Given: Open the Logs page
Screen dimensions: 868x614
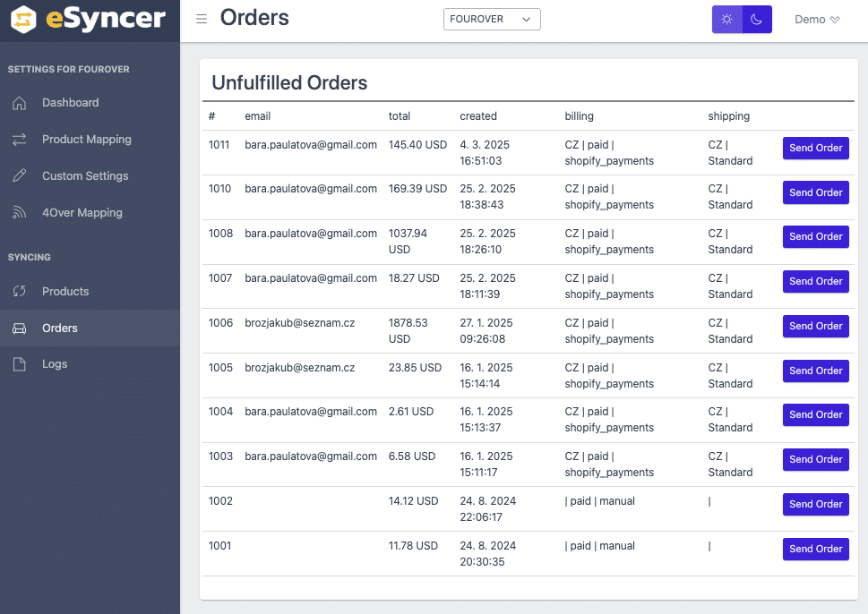Looking at the screenshot, I should (90, 364).
